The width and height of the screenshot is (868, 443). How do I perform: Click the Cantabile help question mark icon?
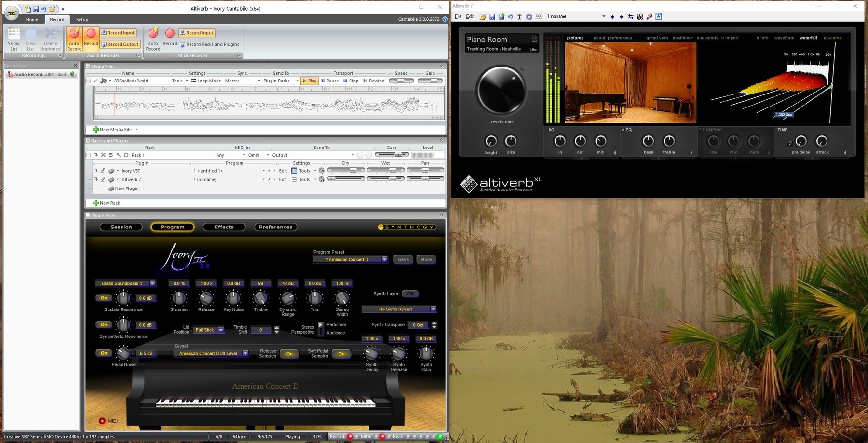[x=445, y=19]
